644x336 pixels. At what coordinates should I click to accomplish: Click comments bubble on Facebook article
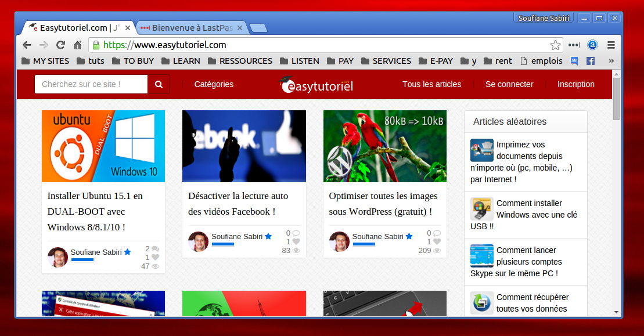tap(296, 233)
